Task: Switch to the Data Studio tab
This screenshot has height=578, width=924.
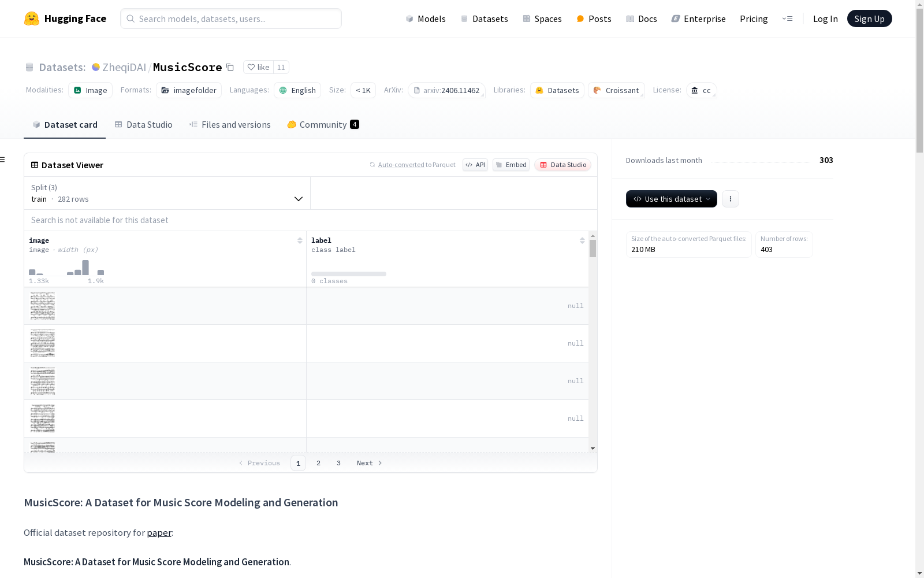Action: click(x=143, y=124)
